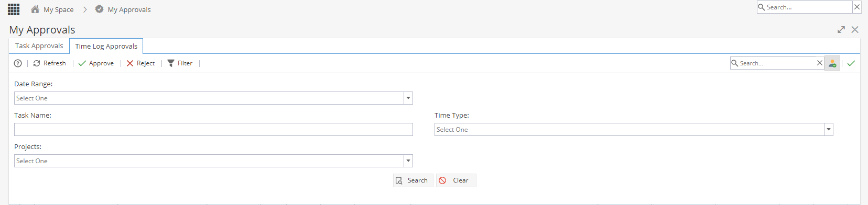Reset filter fields with Clear button
This screenshot has height=205, width=868.
[x=456, y=180]
